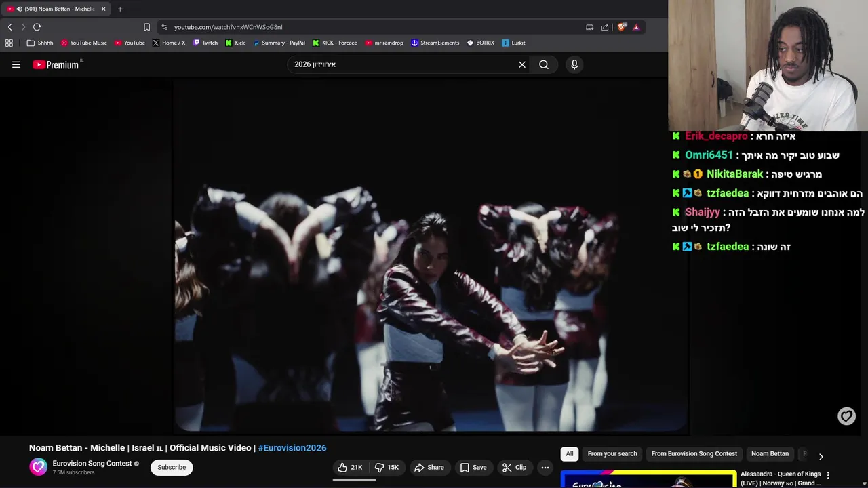Bookmark this page icon
868x488 pixels.
pyautogui.click(x=146, y=27)
